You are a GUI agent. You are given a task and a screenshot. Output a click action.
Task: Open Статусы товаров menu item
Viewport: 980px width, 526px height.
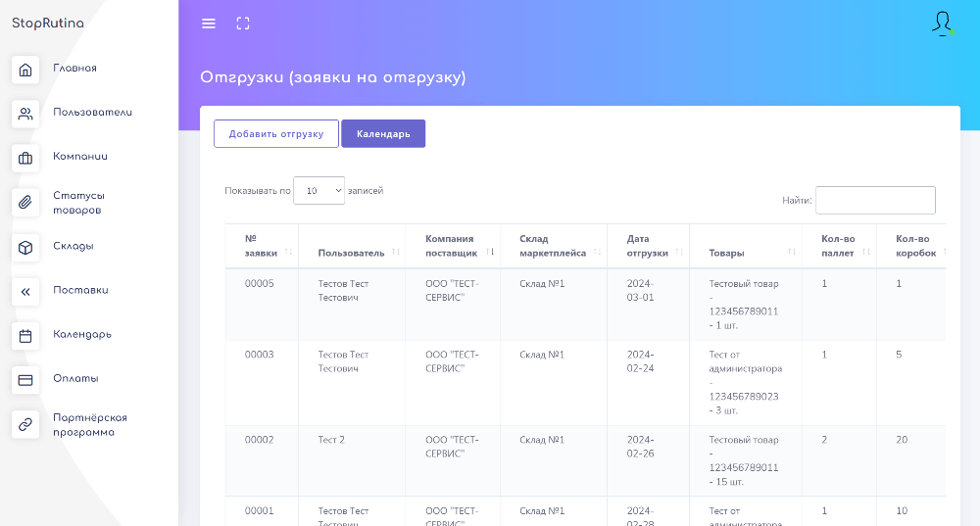(x=78, y=203)
